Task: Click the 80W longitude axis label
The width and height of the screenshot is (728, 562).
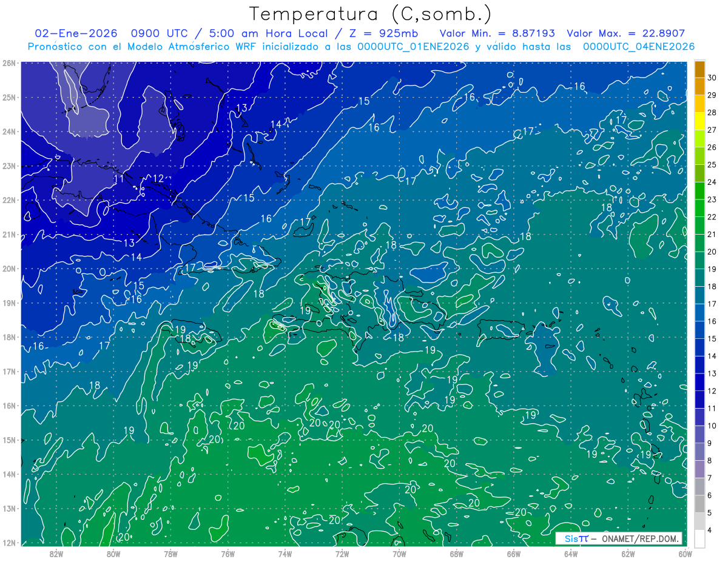Action: click(x=113, y=554)
